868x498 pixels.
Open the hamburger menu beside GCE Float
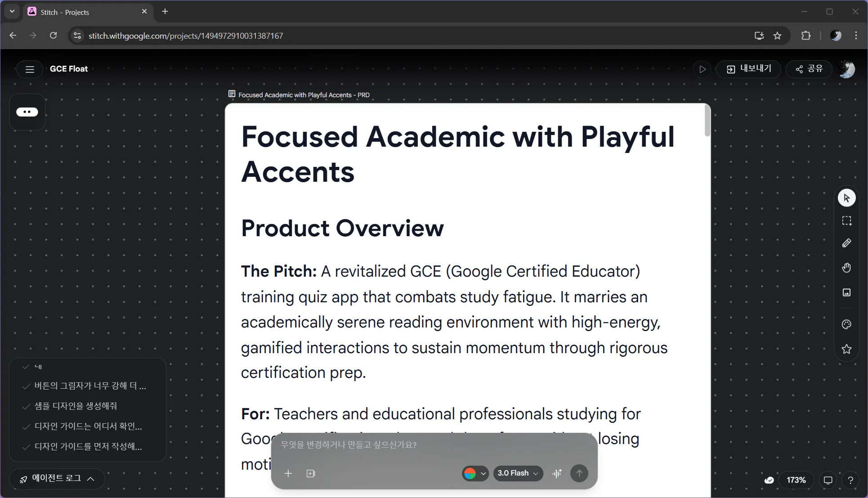30,69
